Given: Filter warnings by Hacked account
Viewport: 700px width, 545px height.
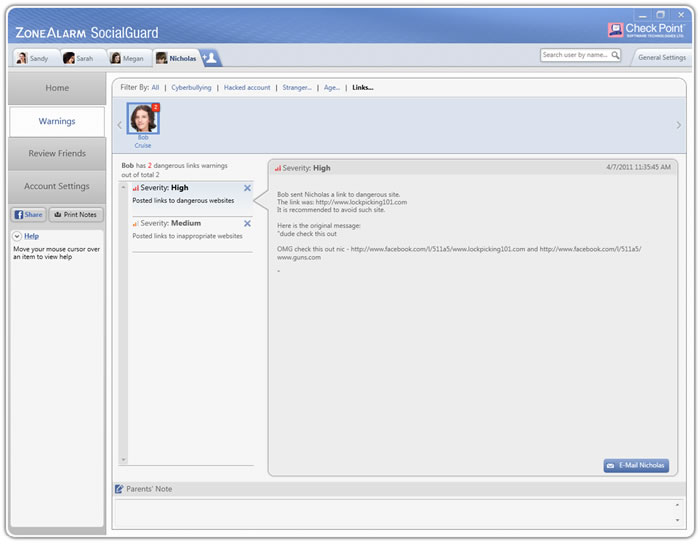Looking at the screenshot, I should (247, 87).
